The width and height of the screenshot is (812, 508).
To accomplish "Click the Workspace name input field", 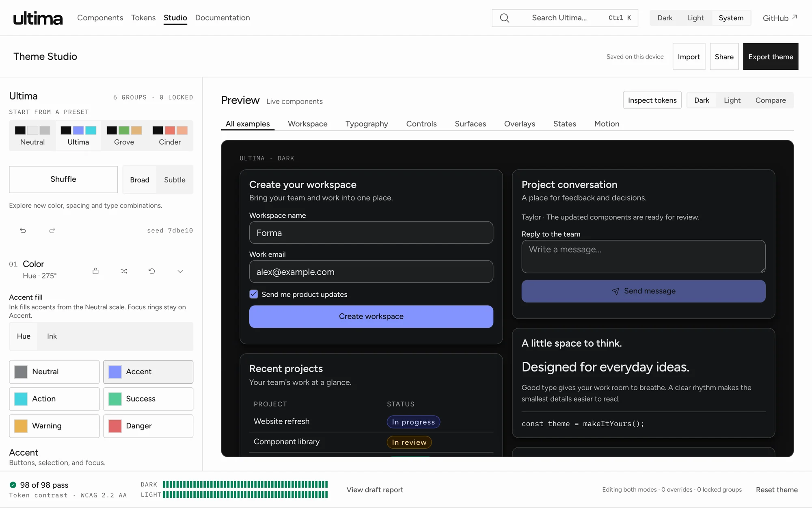I will (371, 232).
